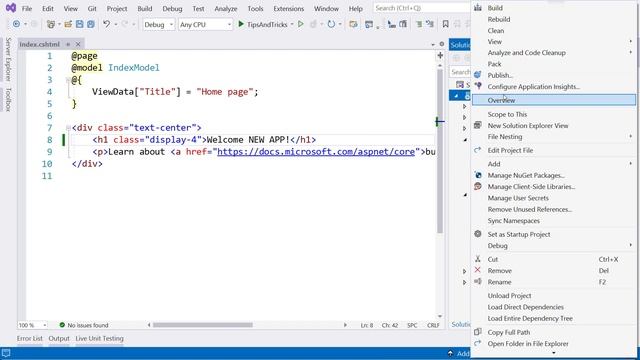Click the Application Insights lightbulb icon

coord(478,86)
